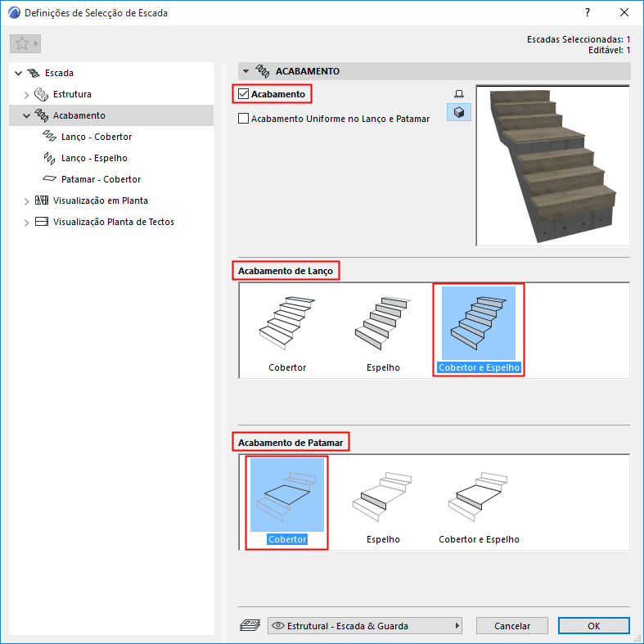
Task: Click the Visualização em Planta icon
Action: click(42, 200)
